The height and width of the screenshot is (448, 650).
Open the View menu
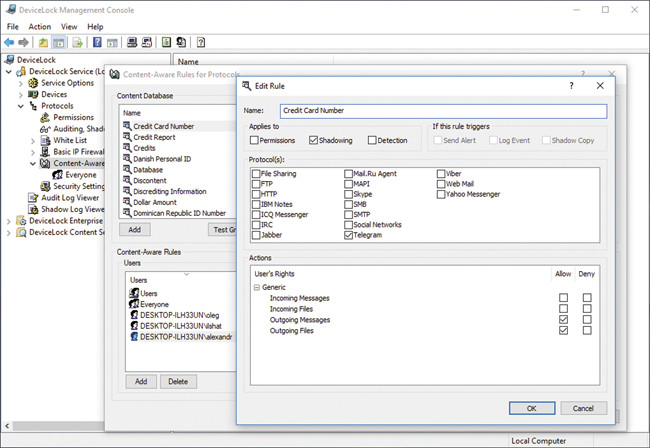pyautogui.click(x=69, y=26)
